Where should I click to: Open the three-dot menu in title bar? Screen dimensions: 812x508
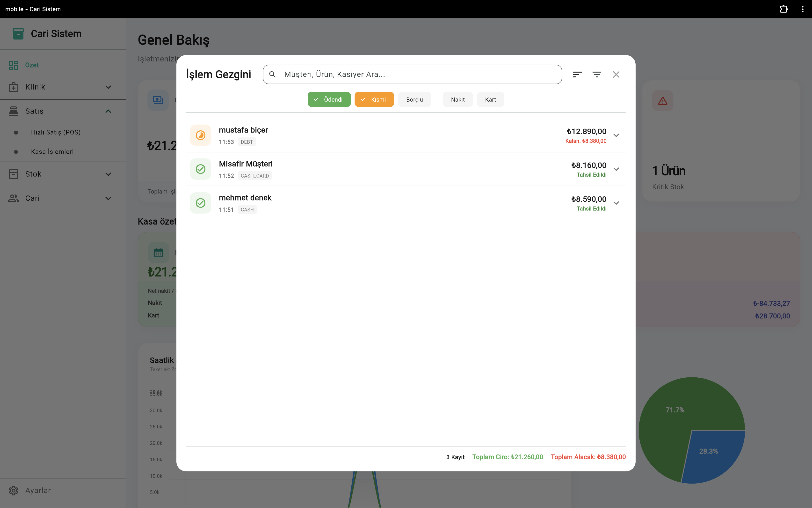(803, 9)
